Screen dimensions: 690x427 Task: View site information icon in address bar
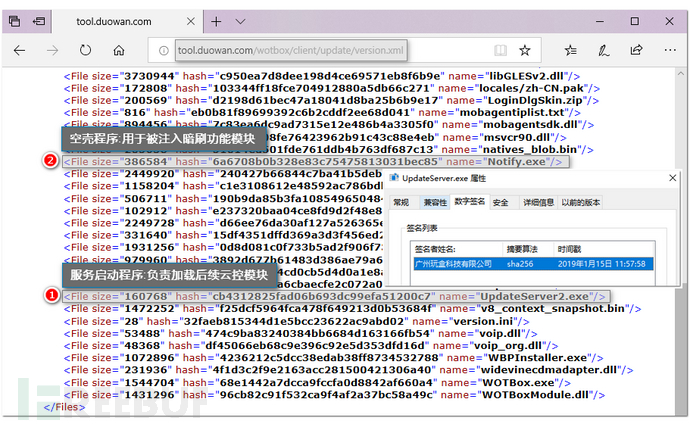point(164,51)
